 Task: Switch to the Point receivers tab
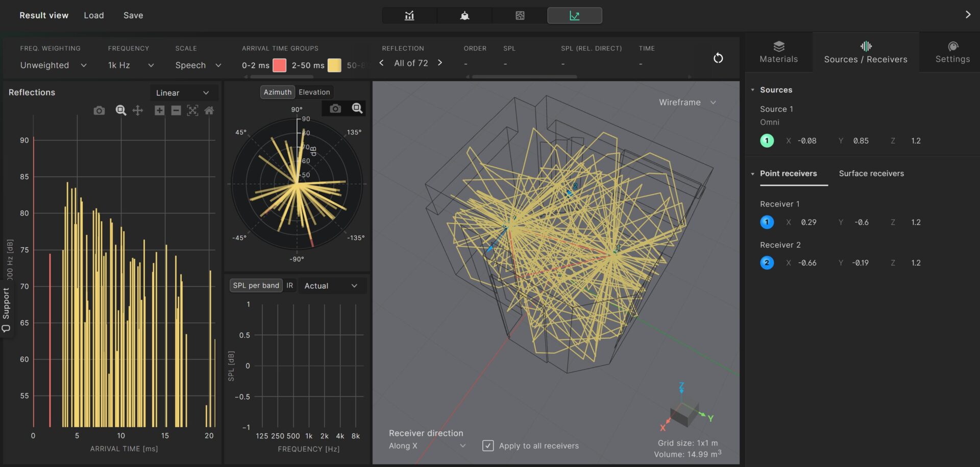click(x=788, y=174)
